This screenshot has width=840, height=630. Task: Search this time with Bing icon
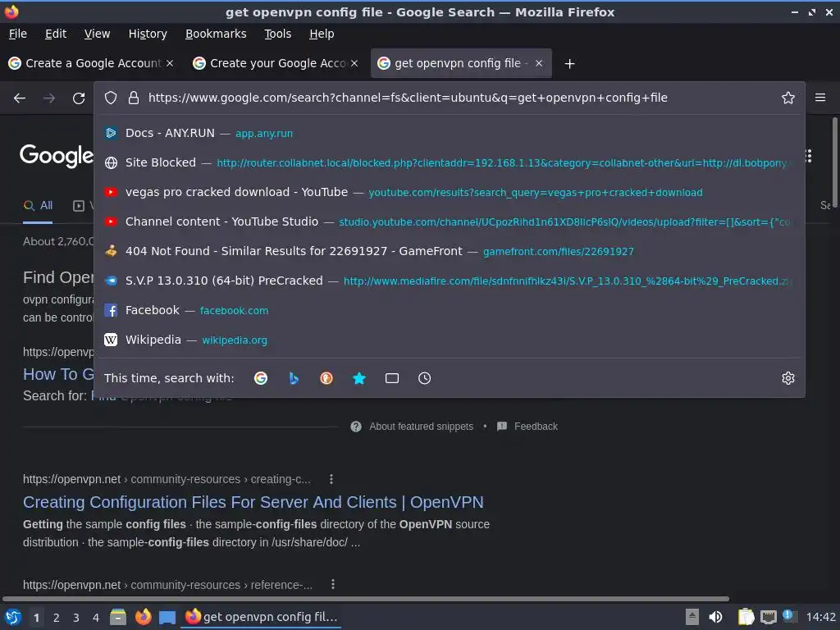[294, 378]
